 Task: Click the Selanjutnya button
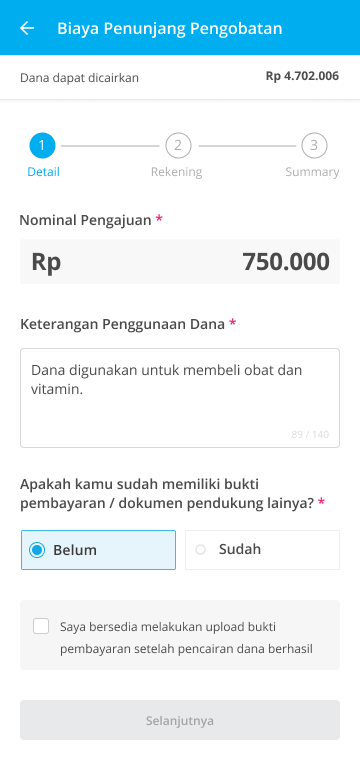coord(180,720)
